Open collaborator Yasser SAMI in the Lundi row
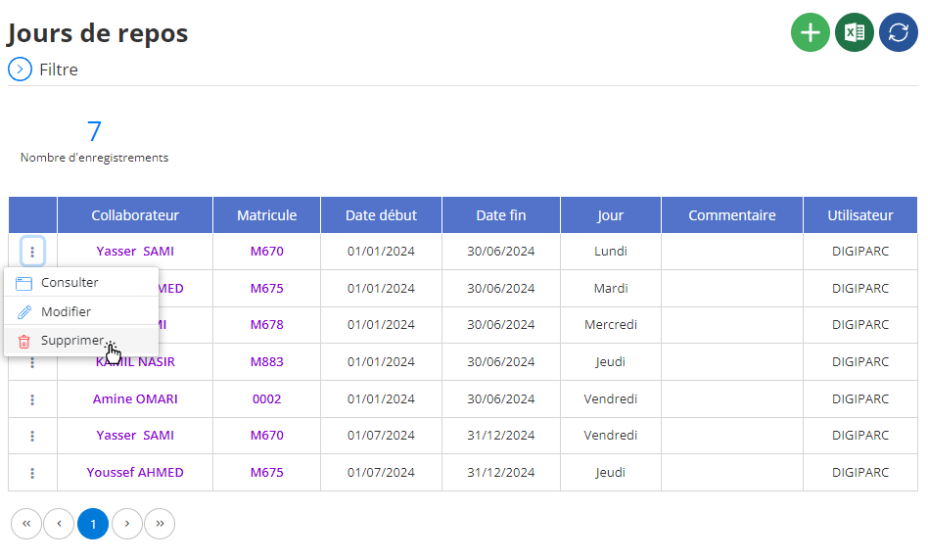This screenshot has height=560, width=928. (x=135, y=251)
